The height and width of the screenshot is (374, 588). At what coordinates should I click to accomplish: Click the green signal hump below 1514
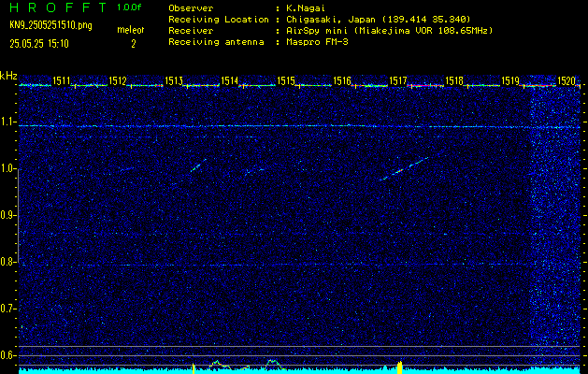coord(219,364)
